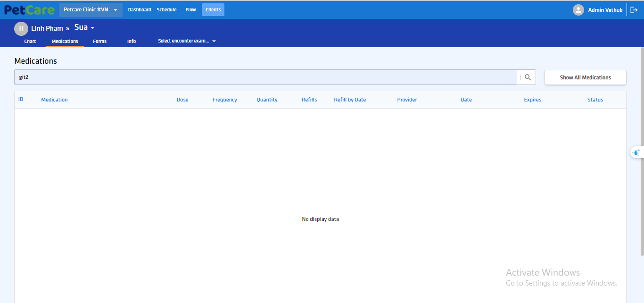Switch to the Info tab
This screenshot has width=644, height=303.
tap(132, 42)
